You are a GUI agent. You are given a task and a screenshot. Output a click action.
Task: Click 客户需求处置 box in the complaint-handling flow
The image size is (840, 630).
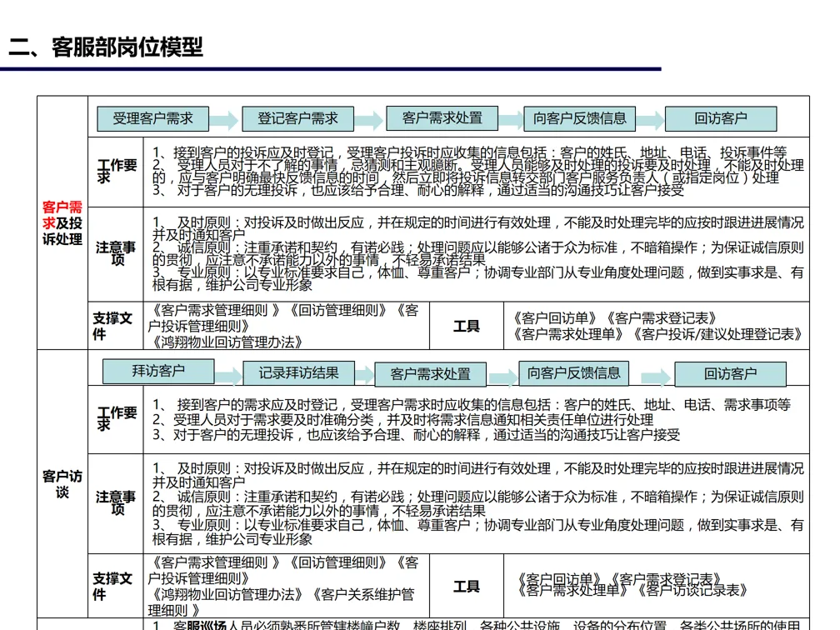click(442, 117)
